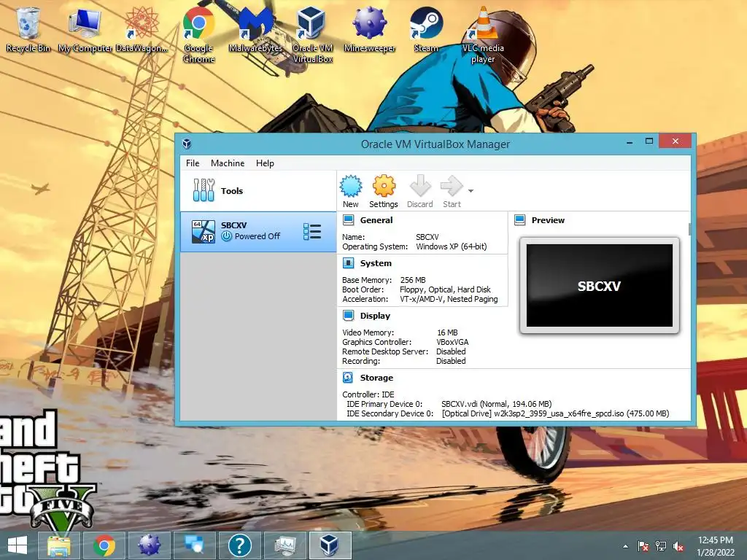Open Settings with the gear icon

tap(384, 192)
